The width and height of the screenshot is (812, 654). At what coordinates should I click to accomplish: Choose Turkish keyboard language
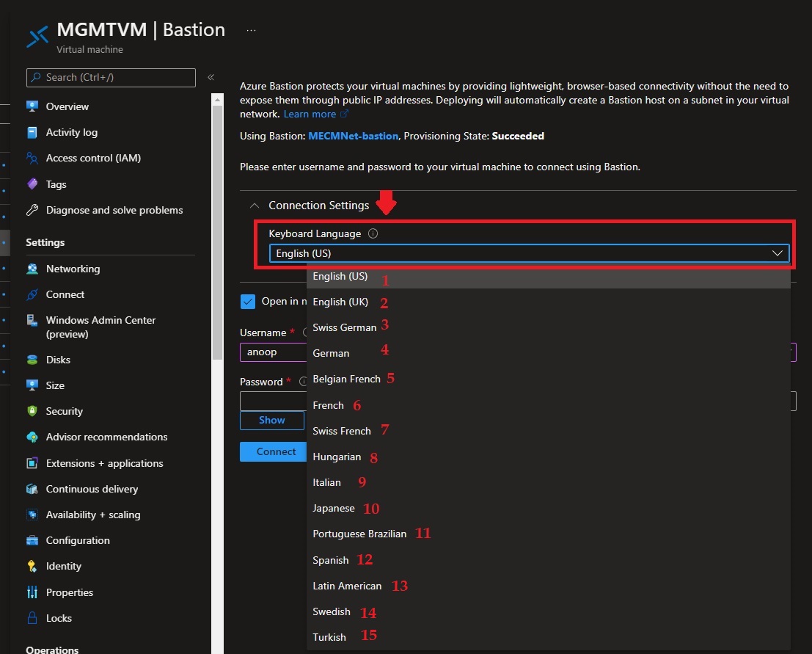tap(549, 637)
